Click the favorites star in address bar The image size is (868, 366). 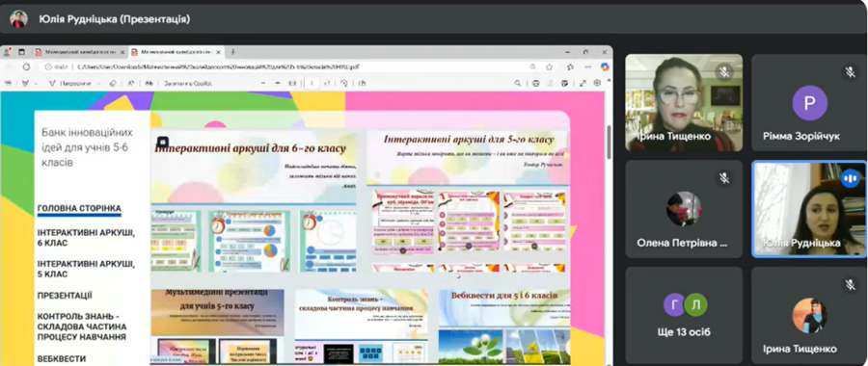pos(549,66)
